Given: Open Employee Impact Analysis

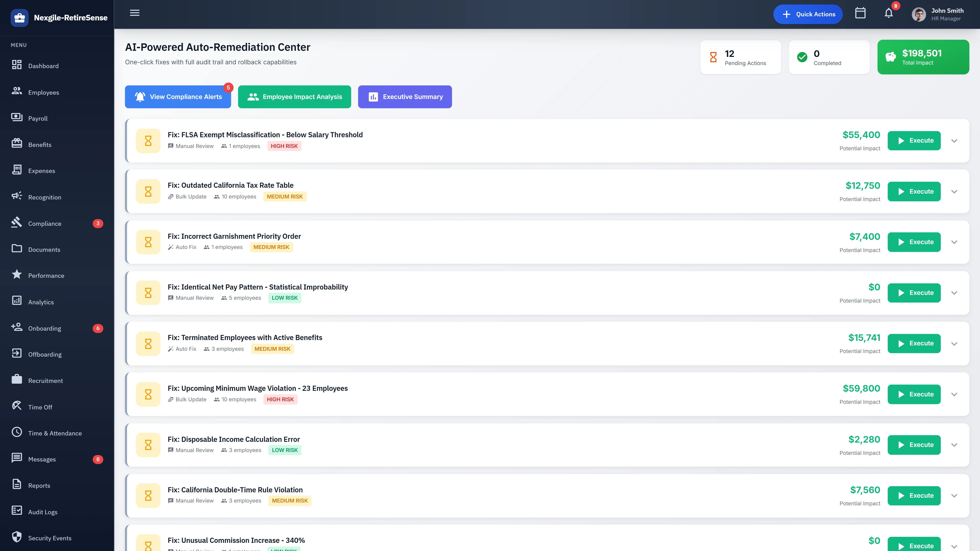Looking at the screenshot, I should [295, 97].
